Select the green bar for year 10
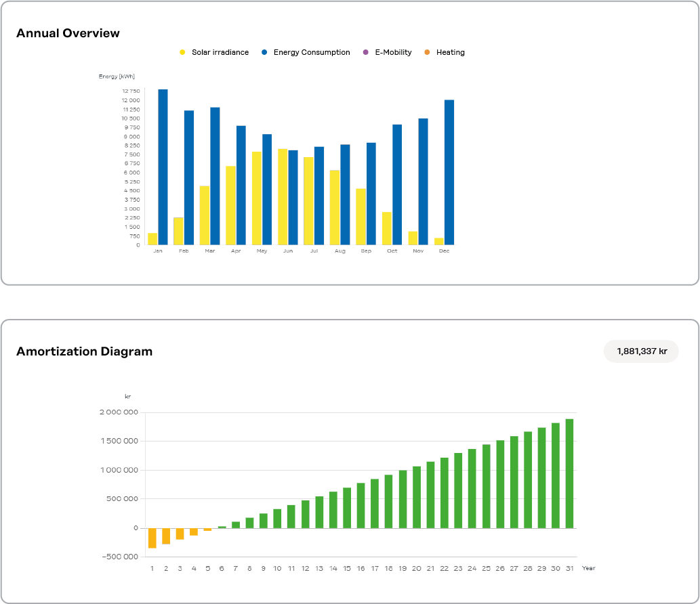The width and height of the screenshot is (700, 604). click(277, 519)
